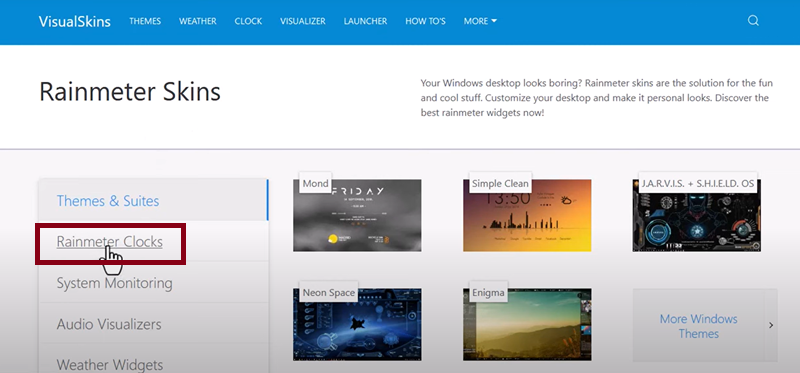
Task: Click the J.A.R.V.I.S. + S.H.I.E.L.D. OS label
Action: click(698, 183)
